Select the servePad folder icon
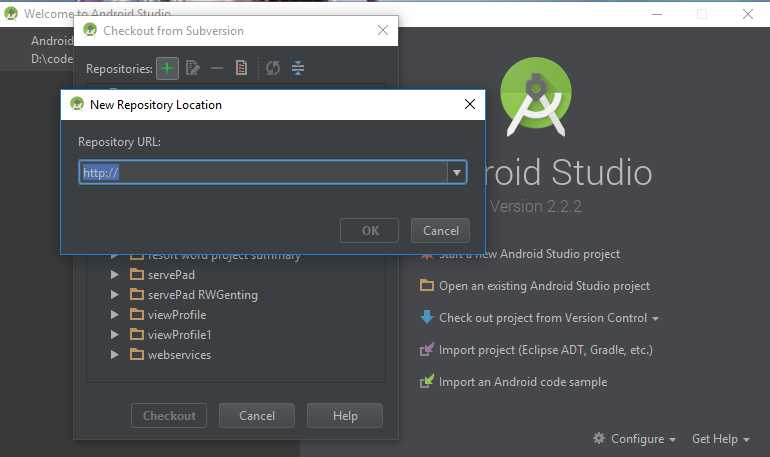 point(137,274)
